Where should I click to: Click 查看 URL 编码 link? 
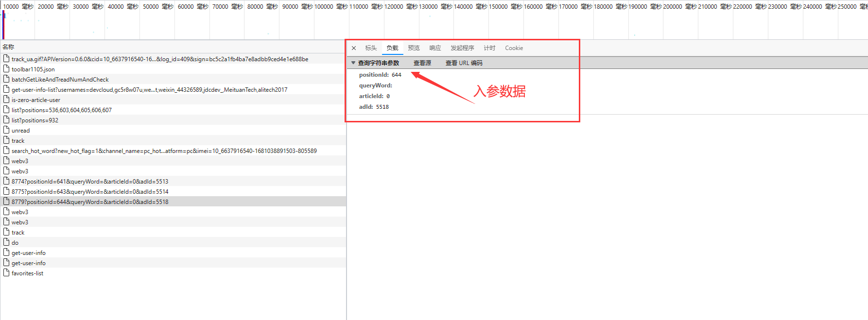tap(464, 63)
